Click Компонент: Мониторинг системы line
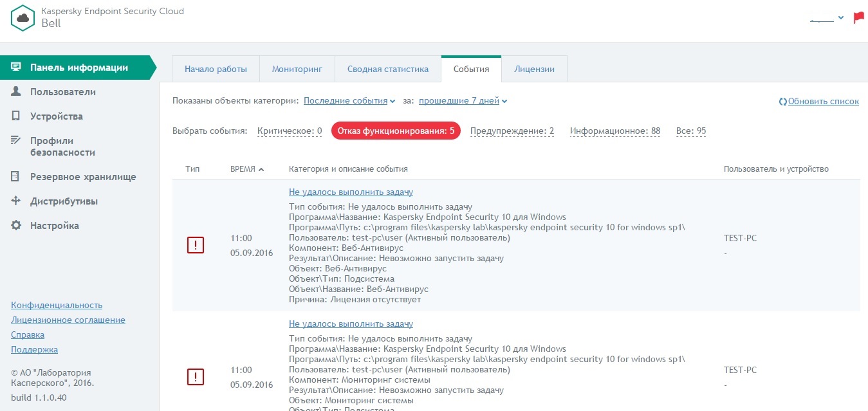This screenshot has width=868, height=411. coord(360,380)
